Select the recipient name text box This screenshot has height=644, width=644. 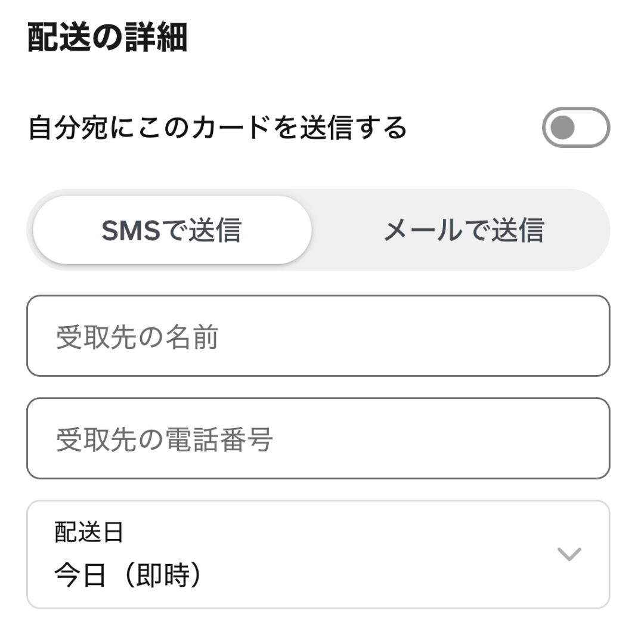(318, 337)
